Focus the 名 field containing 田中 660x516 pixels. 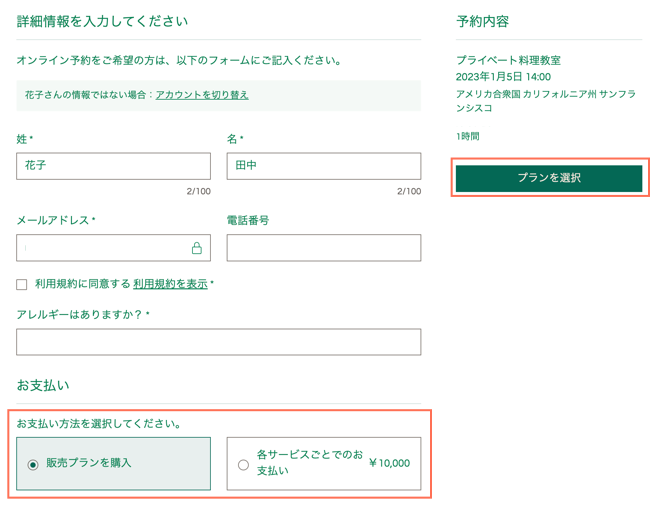(324, 166)
